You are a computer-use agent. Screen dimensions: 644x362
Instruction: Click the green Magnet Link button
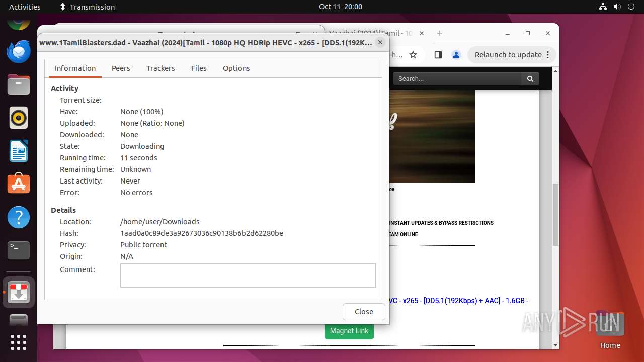pos(349,331)
